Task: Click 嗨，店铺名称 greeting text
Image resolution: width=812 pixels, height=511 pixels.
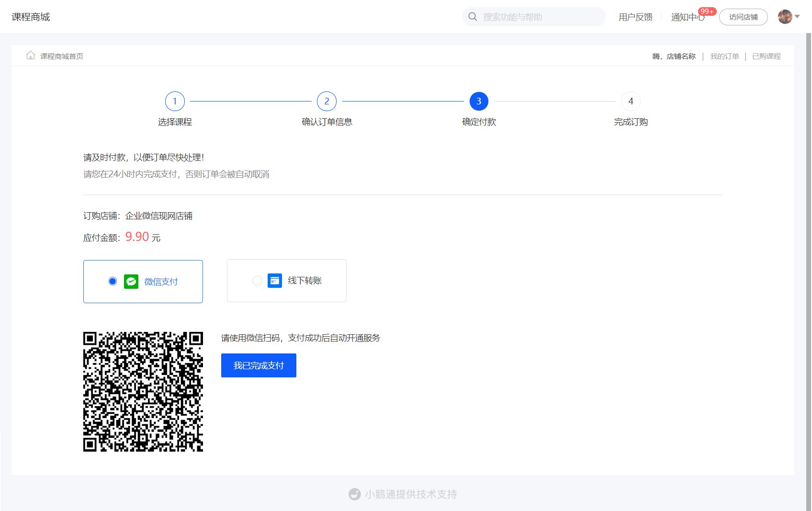Action: point(674,57)
